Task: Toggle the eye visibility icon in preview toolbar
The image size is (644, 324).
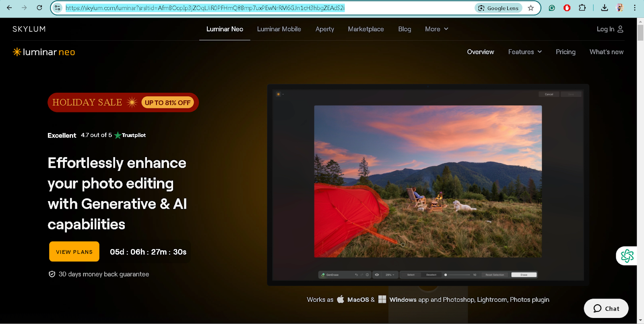Action: click(377, 275)
